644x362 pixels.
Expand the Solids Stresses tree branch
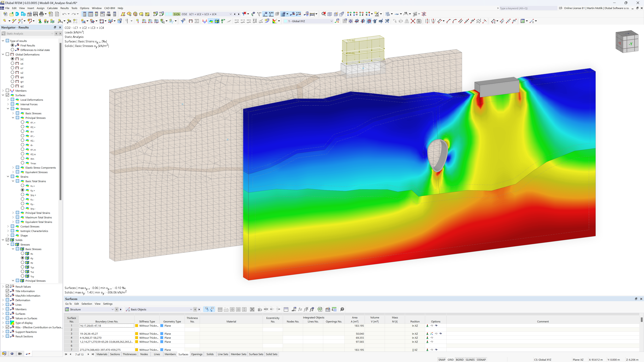click(x=8, y=244)
